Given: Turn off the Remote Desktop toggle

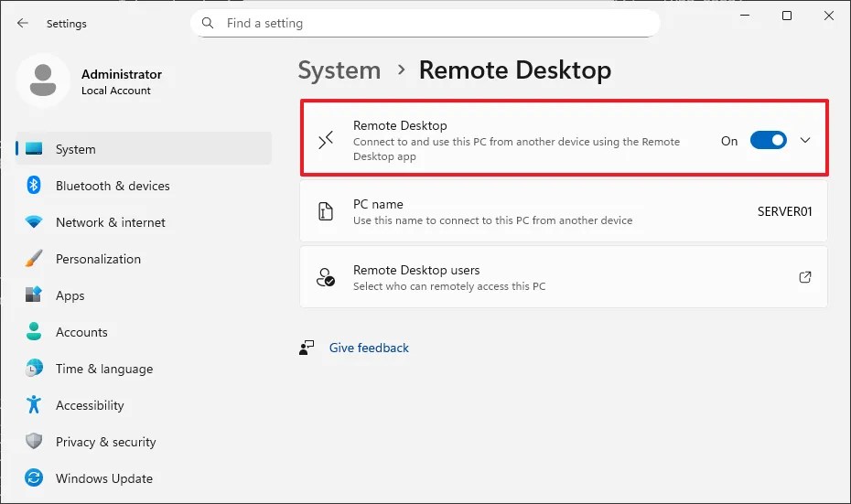Looking at the screenshot, I should 768,141.
